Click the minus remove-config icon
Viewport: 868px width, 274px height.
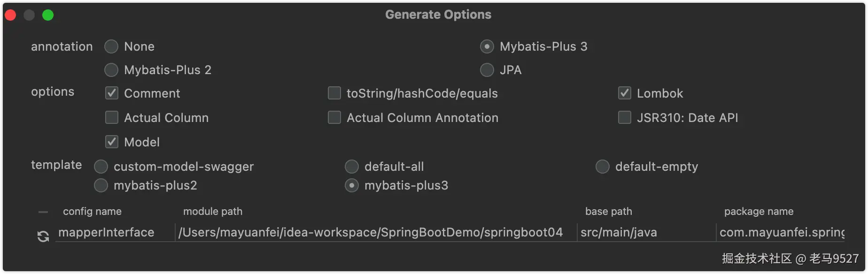[x=43, y=212]
